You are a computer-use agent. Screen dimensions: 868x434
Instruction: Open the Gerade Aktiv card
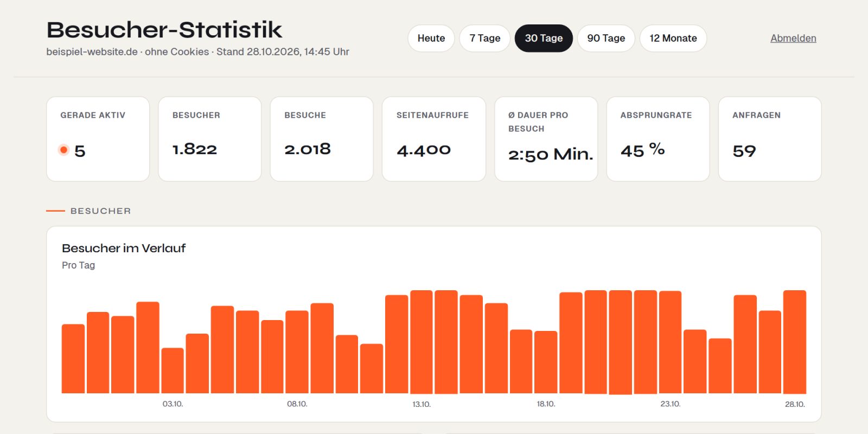pos(98,139)
